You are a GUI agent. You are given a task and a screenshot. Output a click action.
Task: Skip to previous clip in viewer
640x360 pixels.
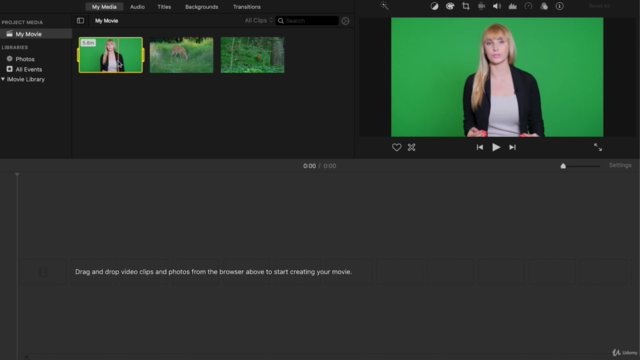[x=480, y=147]
